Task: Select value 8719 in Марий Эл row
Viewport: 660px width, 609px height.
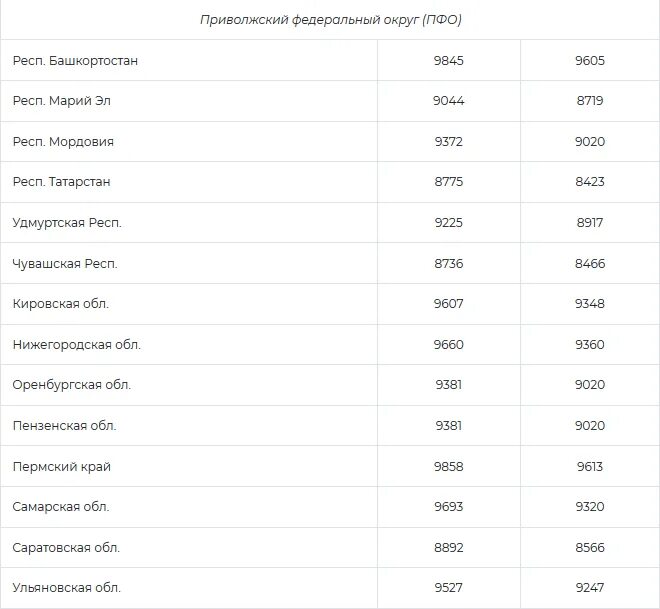Action: [590, 101]
